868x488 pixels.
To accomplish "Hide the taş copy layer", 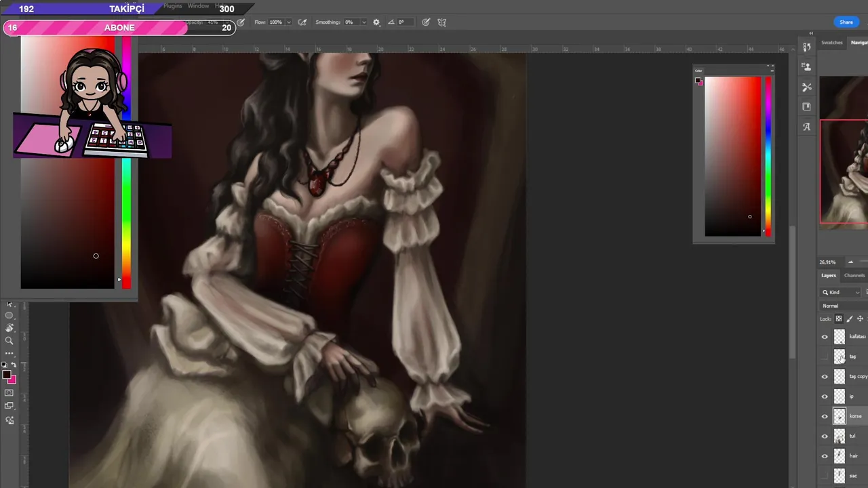I will pos(825,377).
